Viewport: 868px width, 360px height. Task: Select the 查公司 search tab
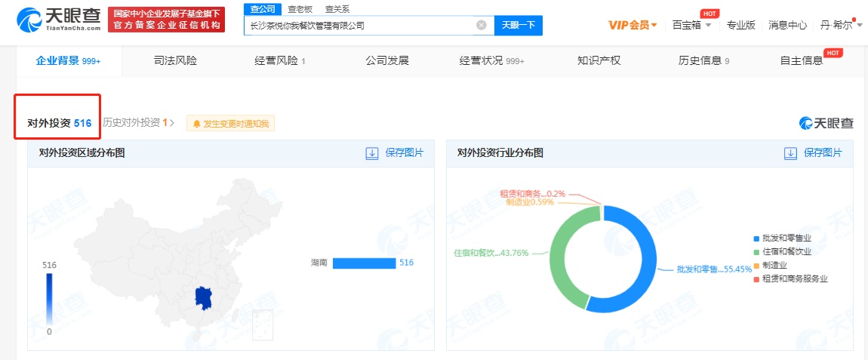(x=263, y=9)
